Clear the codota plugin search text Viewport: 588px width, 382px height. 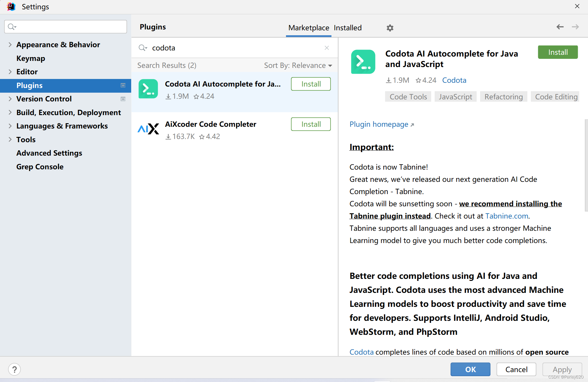[327, 48]
